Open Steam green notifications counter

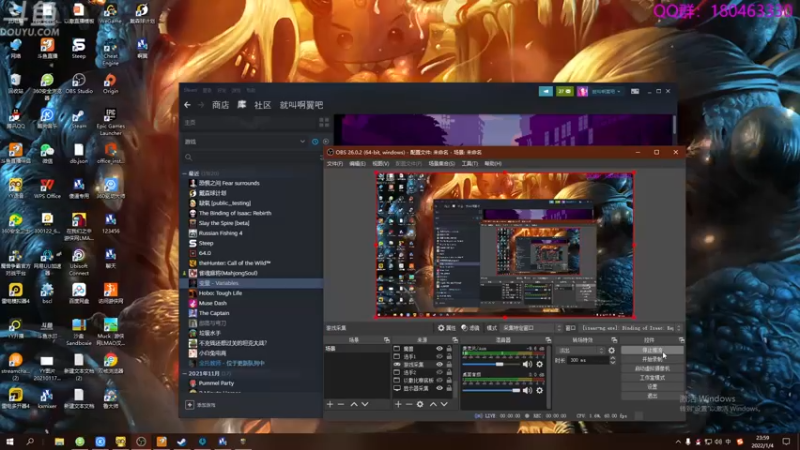[564, 91]
